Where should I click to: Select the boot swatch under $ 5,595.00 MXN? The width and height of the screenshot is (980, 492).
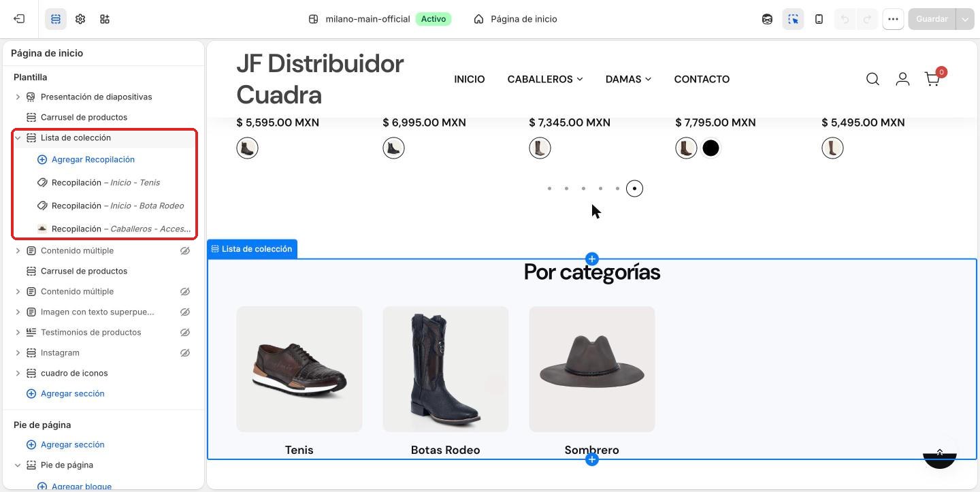coord(247,148)
